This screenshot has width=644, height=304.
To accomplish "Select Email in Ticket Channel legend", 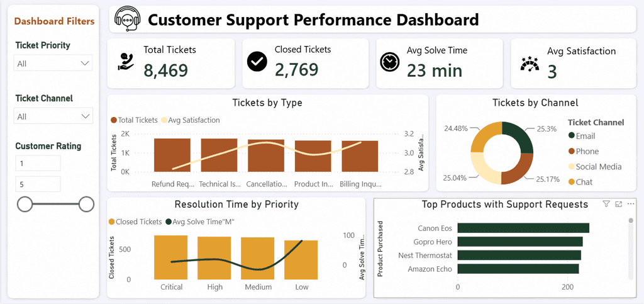I will pos(582,136).
